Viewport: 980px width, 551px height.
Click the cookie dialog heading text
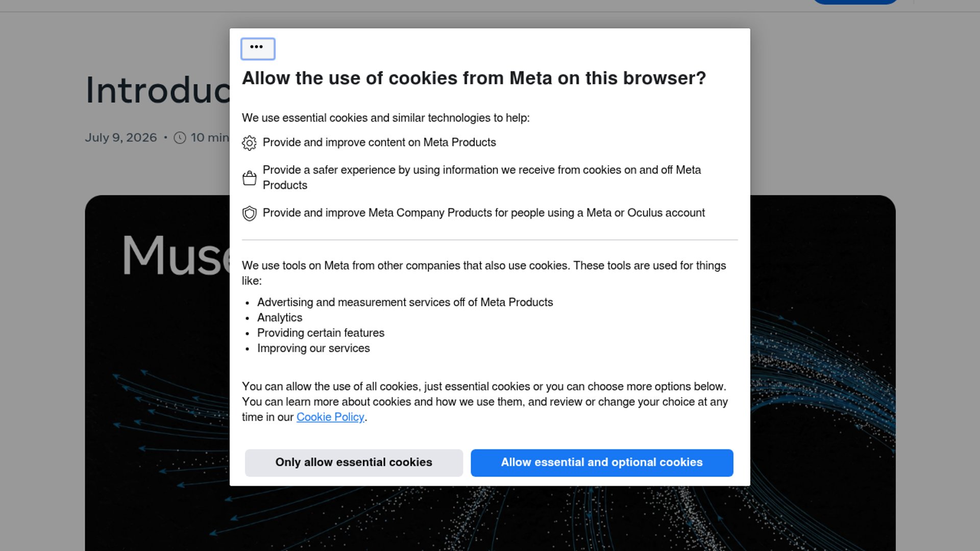tap(474, 78)
